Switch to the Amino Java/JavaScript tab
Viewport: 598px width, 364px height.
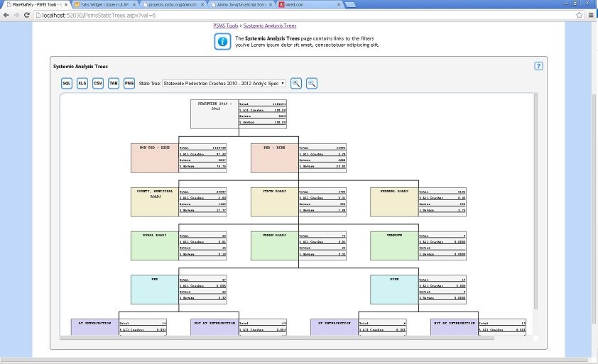coord(241,4)
